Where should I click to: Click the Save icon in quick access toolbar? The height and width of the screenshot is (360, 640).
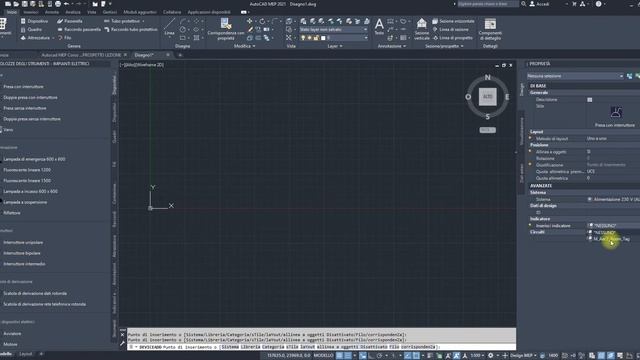24,4
